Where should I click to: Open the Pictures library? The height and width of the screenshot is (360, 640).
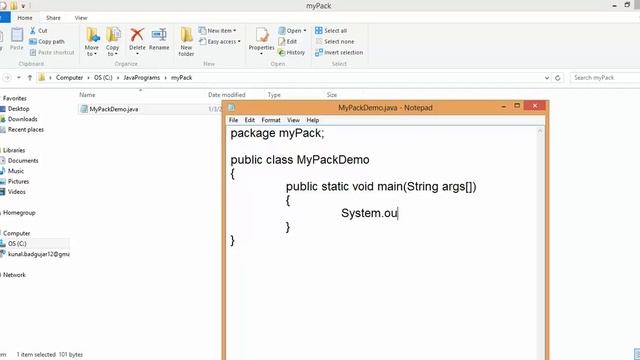click(18, 181)
